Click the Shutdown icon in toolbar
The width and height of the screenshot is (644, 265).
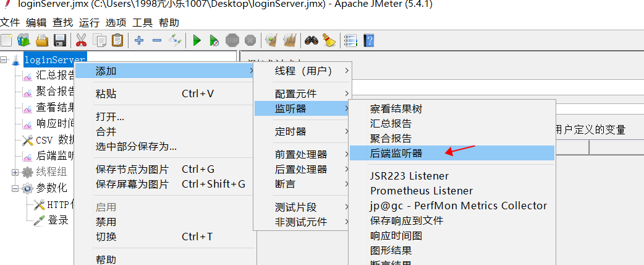click(x=250, y=40)
